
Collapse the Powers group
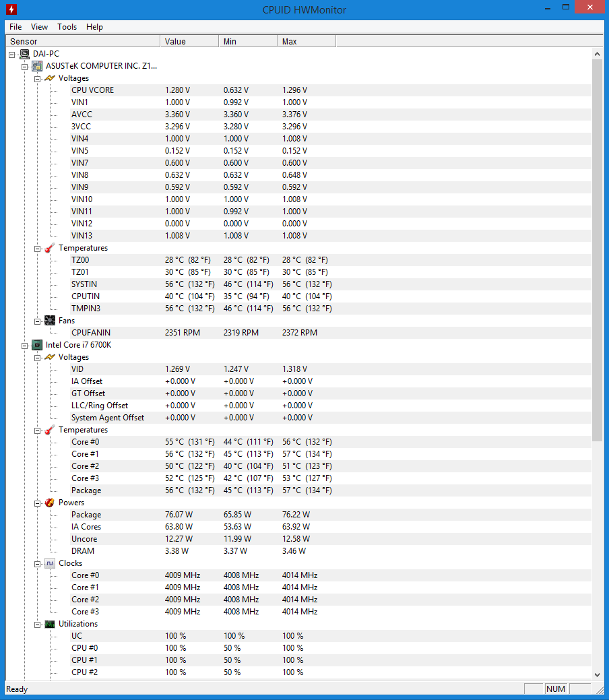38,503
